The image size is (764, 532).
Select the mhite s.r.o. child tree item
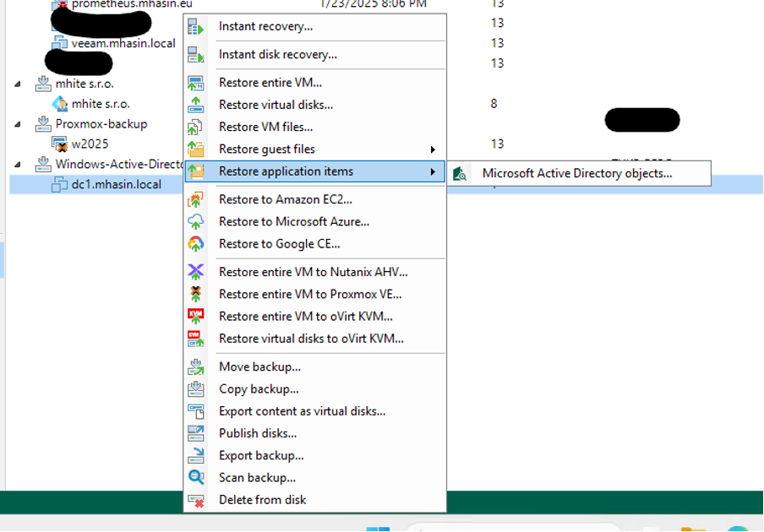[101, 104]
